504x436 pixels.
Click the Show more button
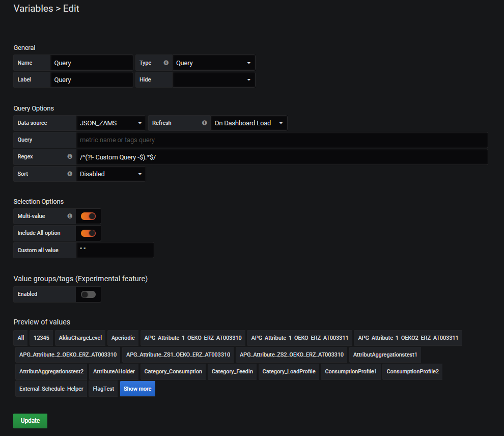137,389
